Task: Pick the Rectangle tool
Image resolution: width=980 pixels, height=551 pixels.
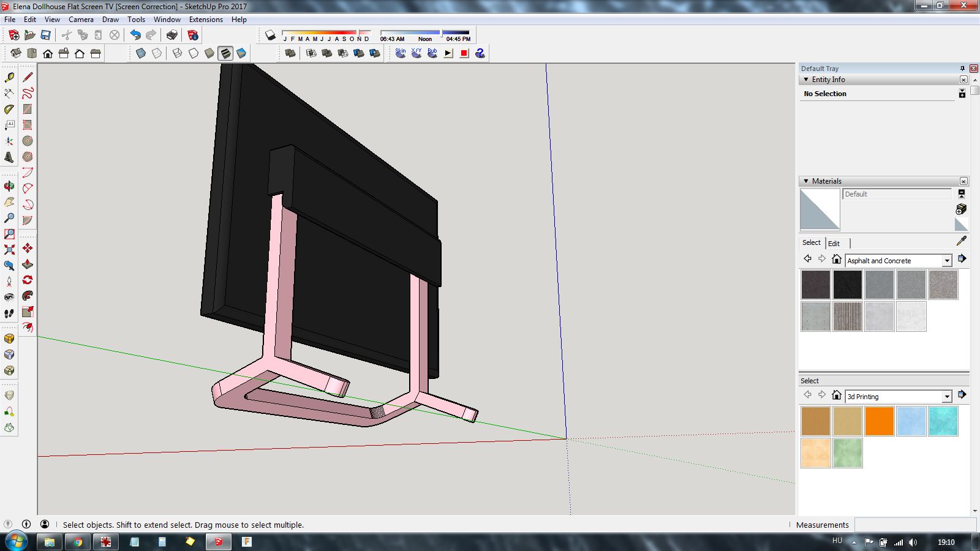Action: pos(28,109)
